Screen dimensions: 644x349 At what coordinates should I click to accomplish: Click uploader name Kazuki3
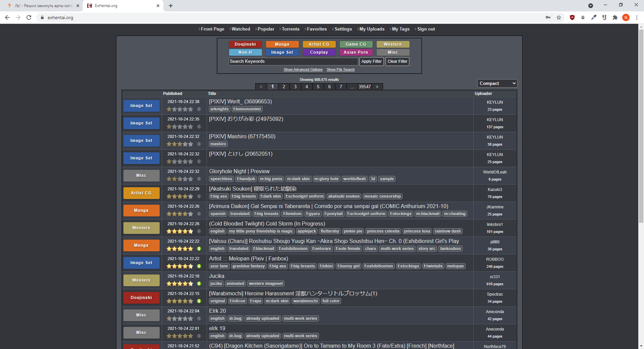coord(495,190)
